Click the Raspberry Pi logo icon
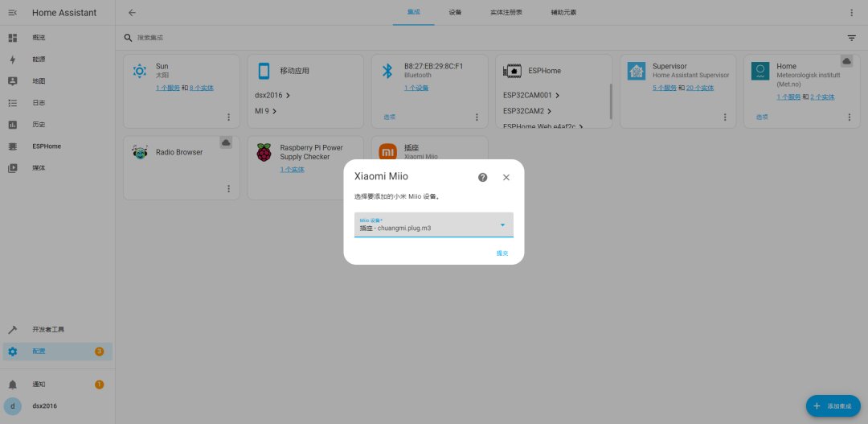The width and height of the screenshot is (868, 424). point(264,152)
